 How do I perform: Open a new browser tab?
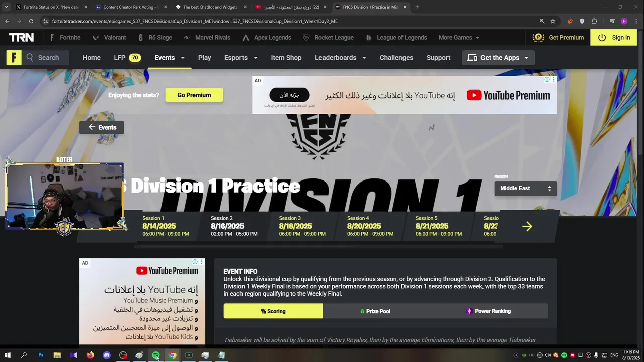[417, 7]
